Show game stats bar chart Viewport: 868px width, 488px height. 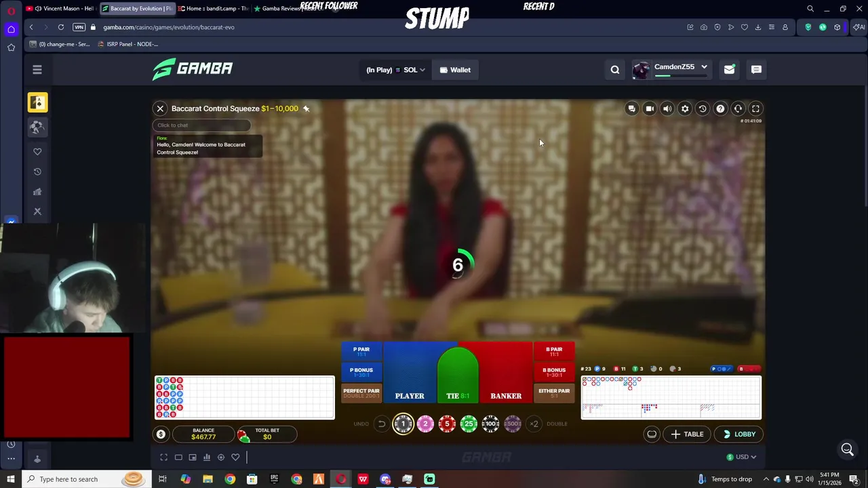tap(207, 457)
